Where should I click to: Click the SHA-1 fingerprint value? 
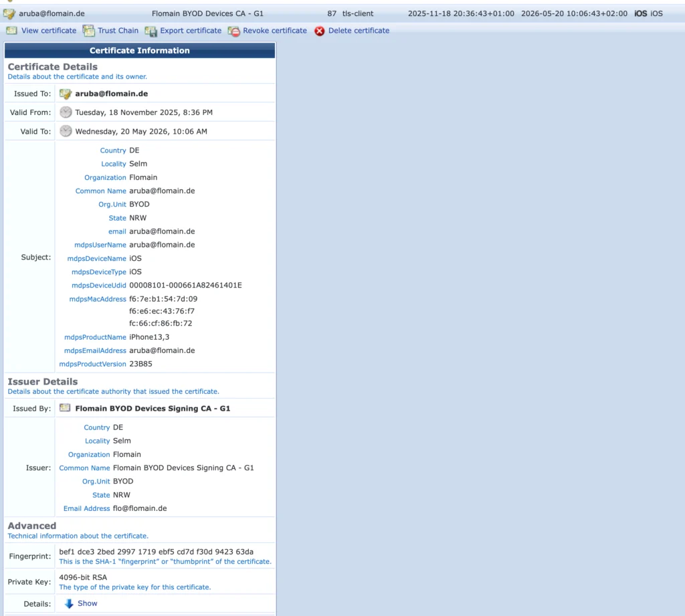(x=156, y=552)
